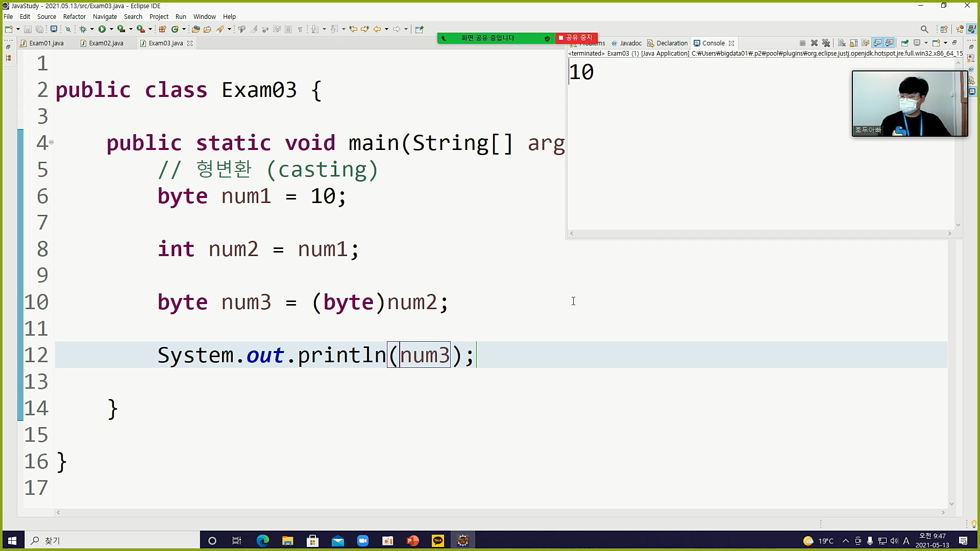The width and height of the screenshot is (980, 551).
Task: Open the Run button dropdown arrow
Action: [x=111, y=29]
